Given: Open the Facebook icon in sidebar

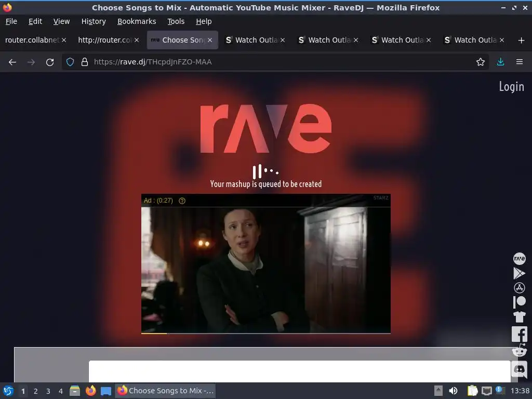Looking at the screenshot, I should (519, 334).
